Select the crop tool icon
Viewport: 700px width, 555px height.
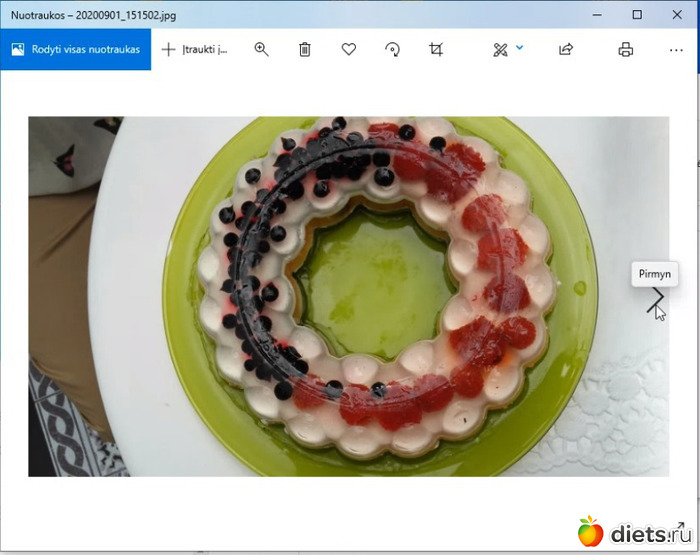(436, 49)
